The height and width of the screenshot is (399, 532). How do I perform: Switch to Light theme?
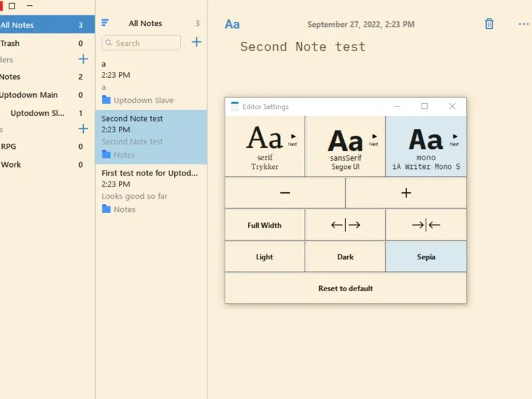[265, 257]
